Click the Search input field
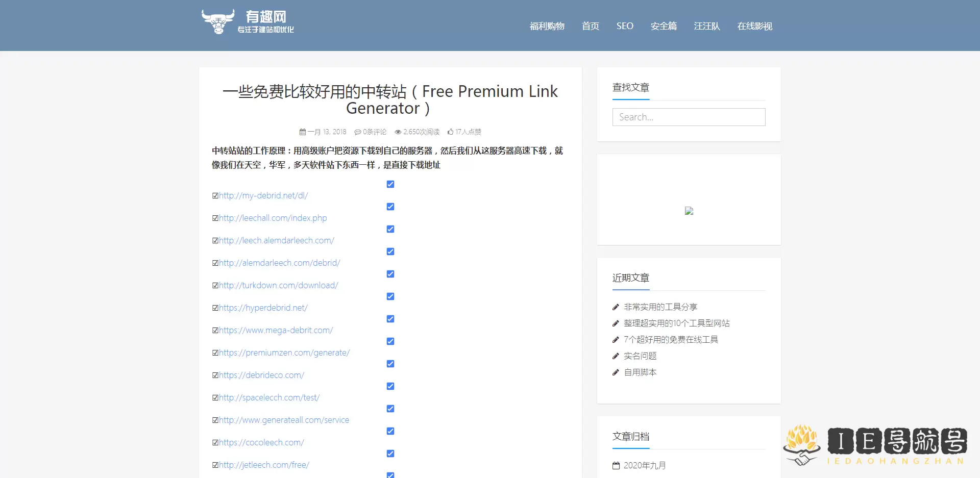 pos(689,117)
